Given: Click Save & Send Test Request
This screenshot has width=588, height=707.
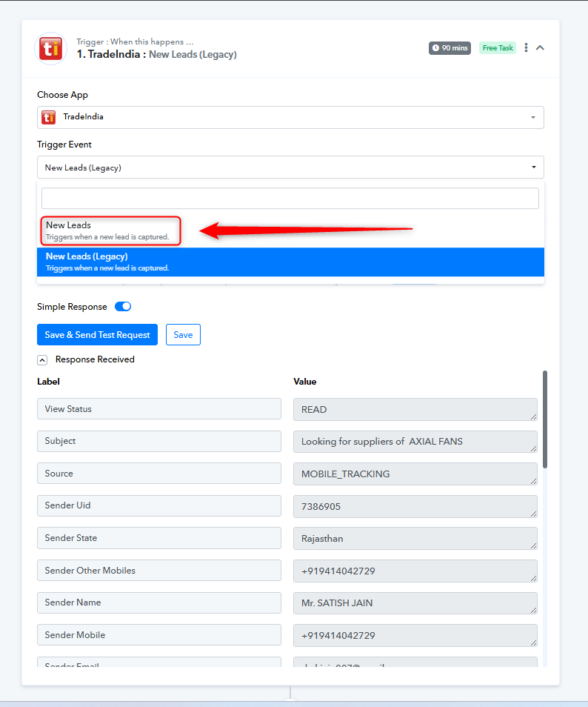Looking at the screenshot, I should pos(97,334).
